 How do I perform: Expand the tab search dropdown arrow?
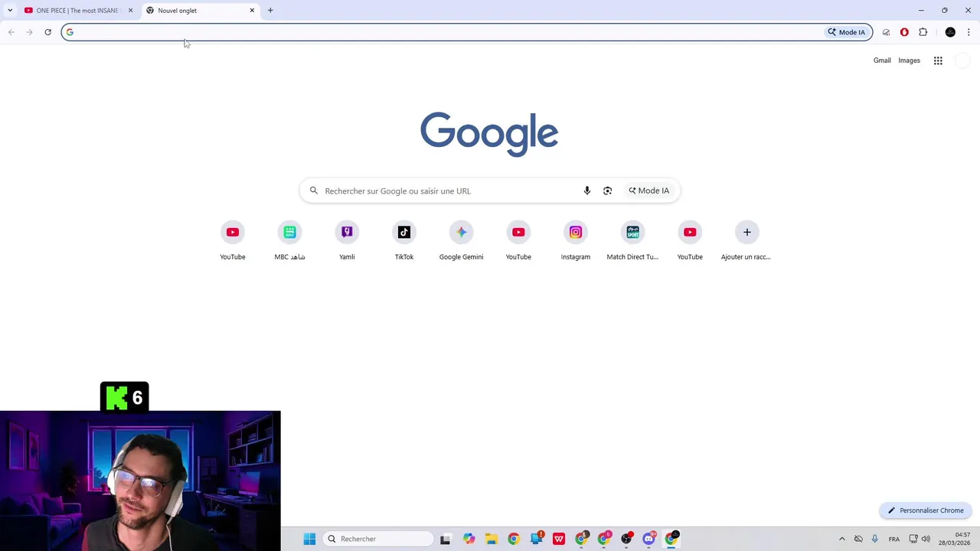click(9, 11)
